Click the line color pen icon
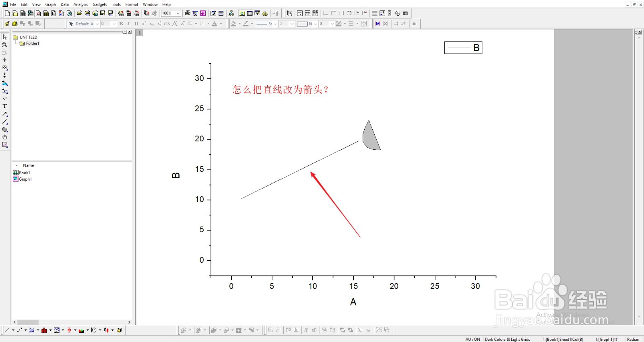 [x=246, y=24]
